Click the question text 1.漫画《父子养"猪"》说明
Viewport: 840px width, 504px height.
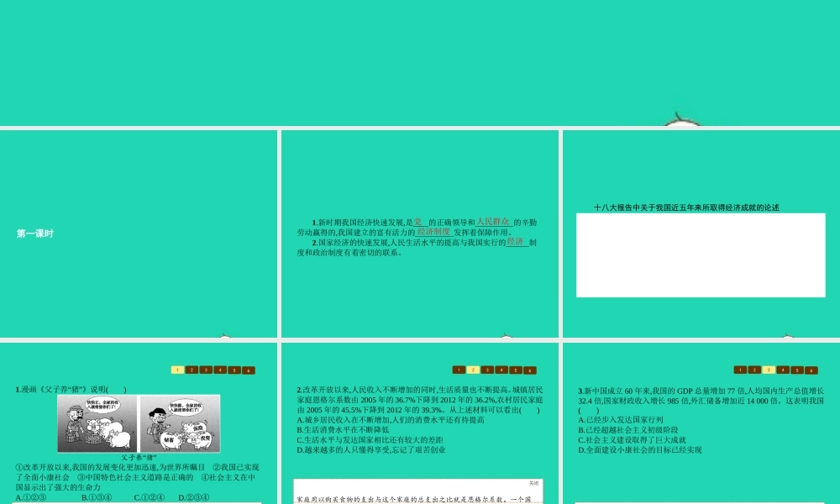click(71, 390)
